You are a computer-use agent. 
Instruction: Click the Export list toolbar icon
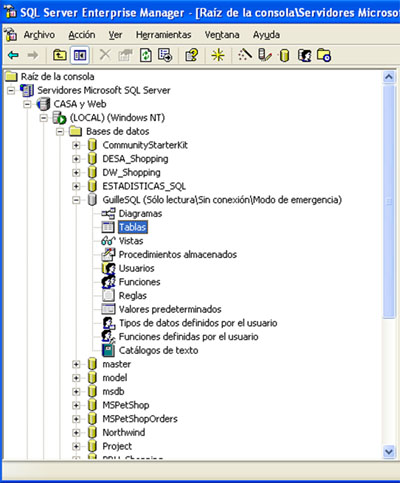165,55
